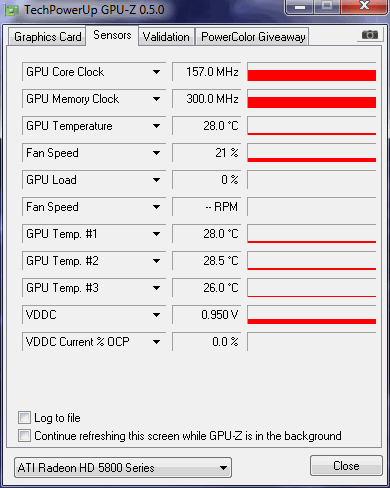Minimize the GPU-Z window
Viewport: 390px width, 488px height.
(300, 7)
